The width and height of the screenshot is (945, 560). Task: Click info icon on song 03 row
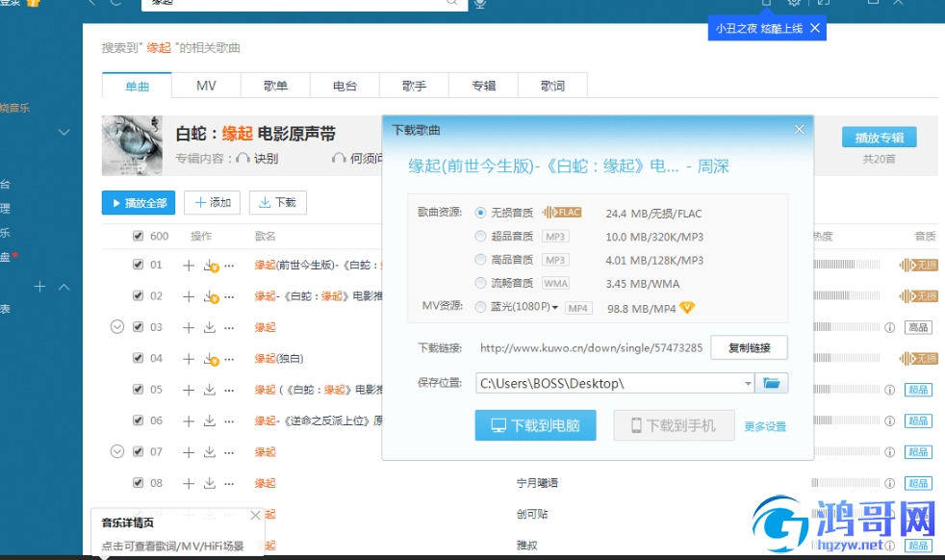(x=889, y=327)
